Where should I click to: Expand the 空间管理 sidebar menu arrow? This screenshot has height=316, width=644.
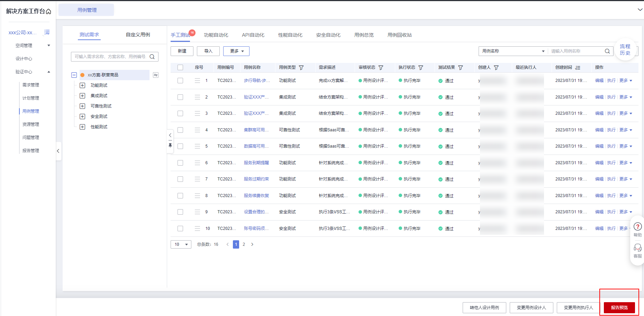click(x=49, y=45)
